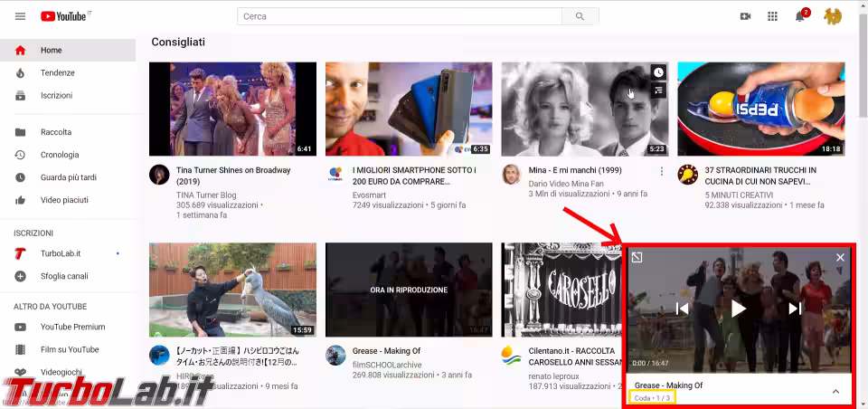Open Tendenze in the sidebar

(x=68, y=72)
